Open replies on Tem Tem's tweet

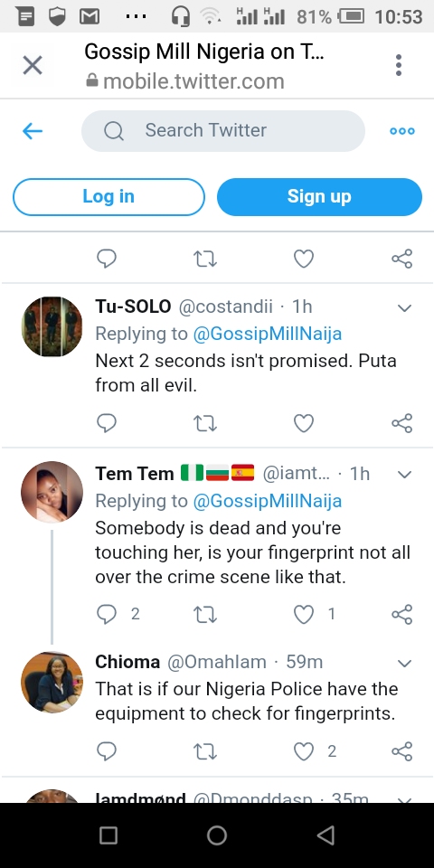(x=107, y=614)
